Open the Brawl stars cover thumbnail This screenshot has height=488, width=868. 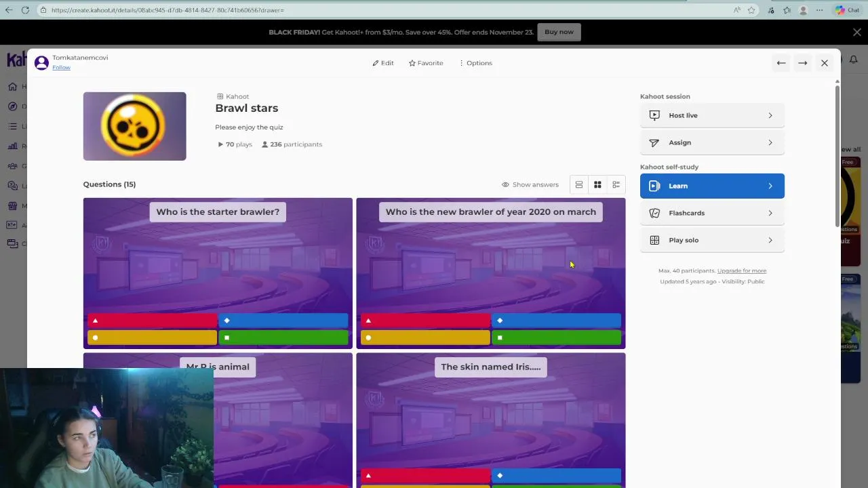pyautogui.click(x=134, y=126)
